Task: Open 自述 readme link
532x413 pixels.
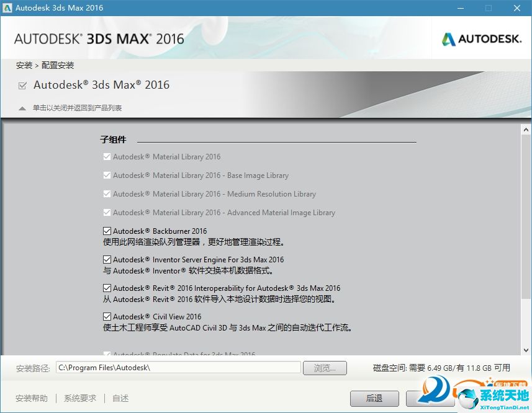Action: pos(120,399)
